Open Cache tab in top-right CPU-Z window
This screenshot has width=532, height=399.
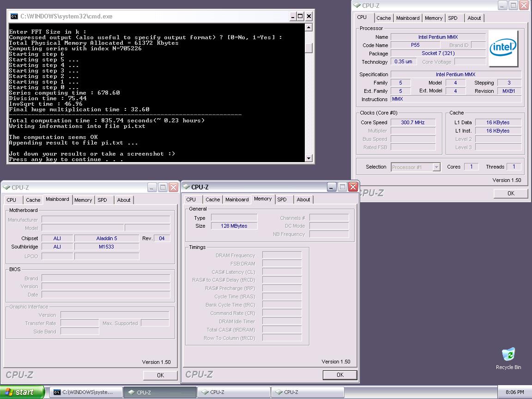[383, 18]
